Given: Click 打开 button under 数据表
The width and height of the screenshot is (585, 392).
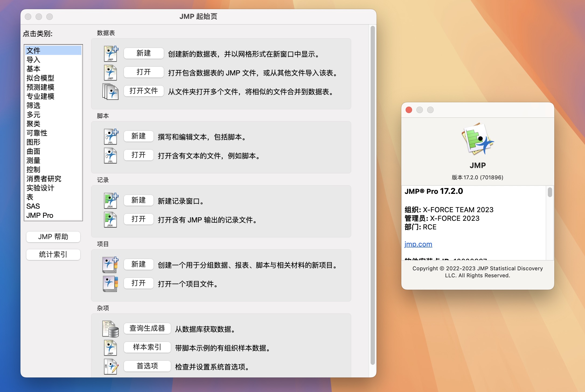Looking at the screenshot, I should click(x=144, y=72).
